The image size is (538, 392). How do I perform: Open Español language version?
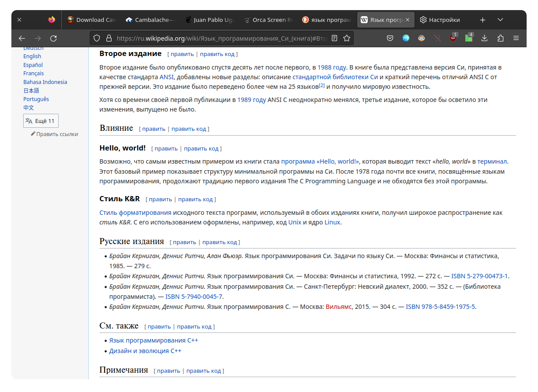(33, 65)
